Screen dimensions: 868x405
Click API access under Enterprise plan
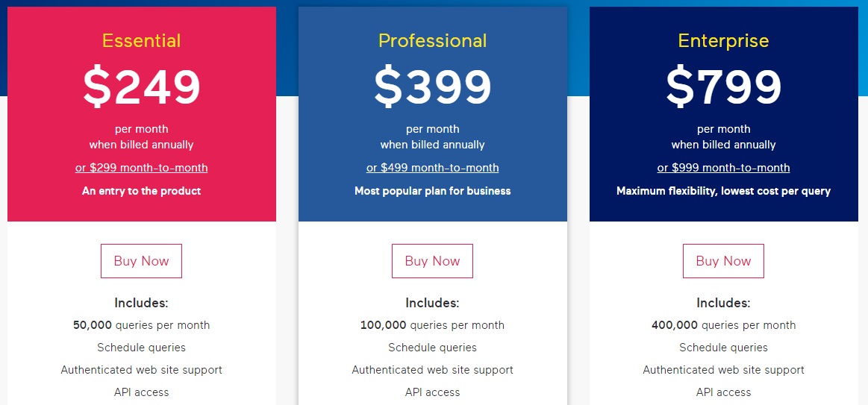[x=723, y=392]
